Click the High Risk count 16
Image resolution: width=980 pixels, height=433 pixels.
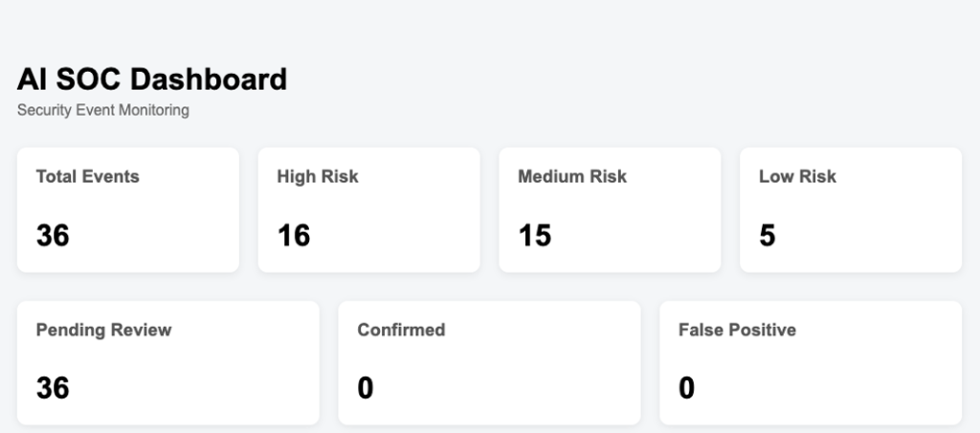pos(294,236)
